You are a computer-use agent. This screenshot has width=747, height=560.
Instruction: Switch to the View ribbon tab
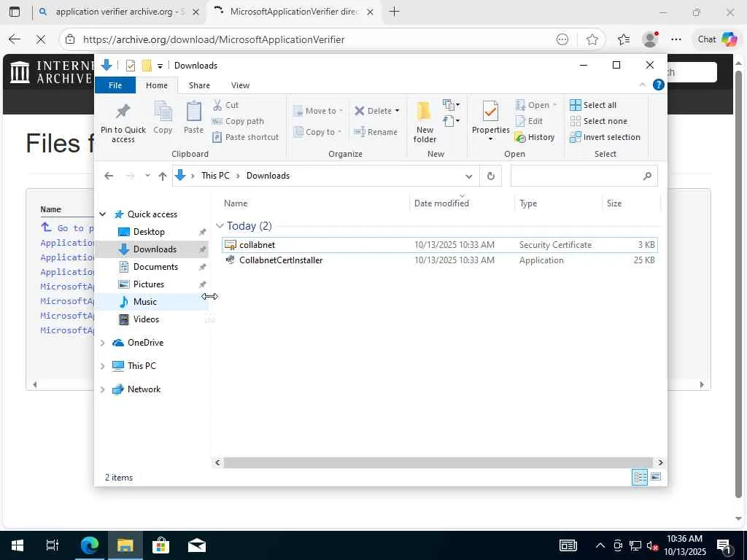(240, 85)
